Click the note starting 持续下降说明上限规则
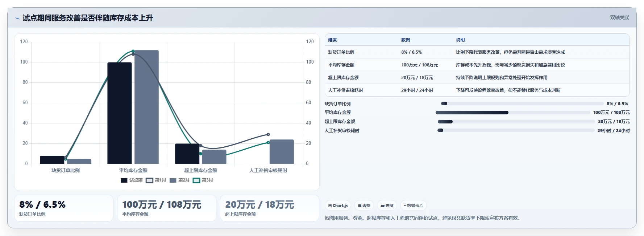The width and height of the screenshot is (644, 236). (x=502, y=78)
